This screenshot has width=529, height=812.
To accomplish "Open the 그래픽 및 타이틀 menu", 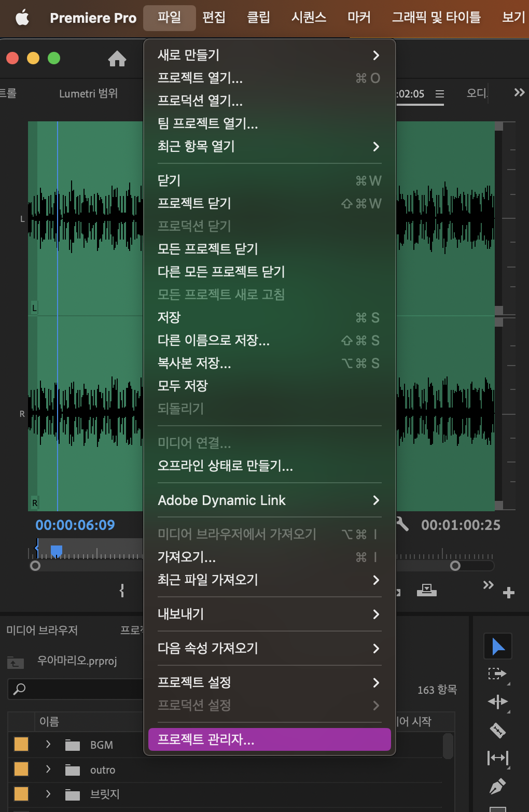I will coord(436,18).
